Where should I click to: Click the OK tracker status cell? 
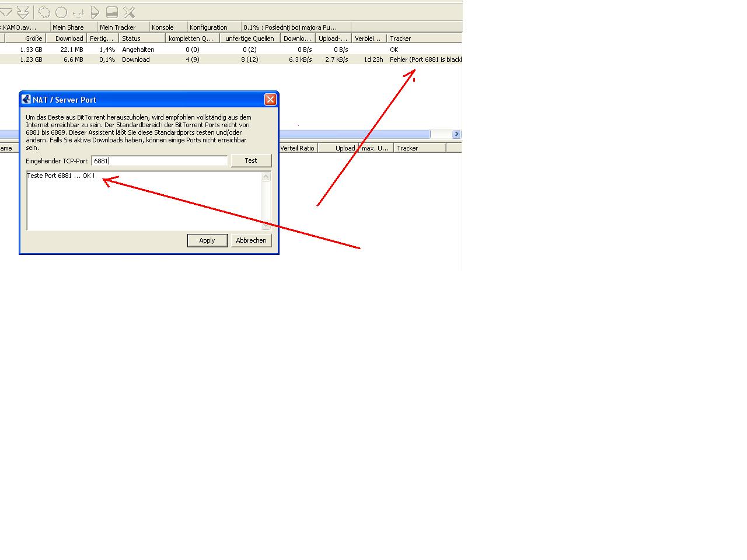point(395,50)
